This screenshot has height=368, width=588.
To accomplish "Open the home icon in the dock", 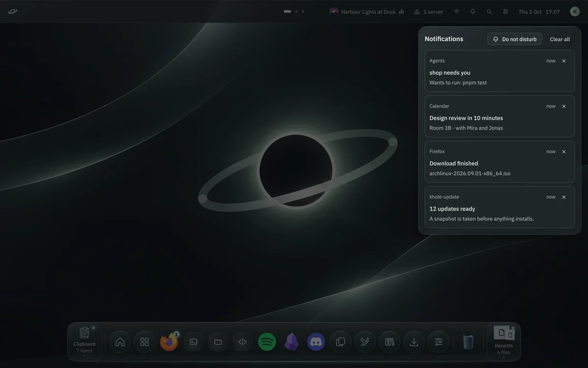I will [120, 342].
